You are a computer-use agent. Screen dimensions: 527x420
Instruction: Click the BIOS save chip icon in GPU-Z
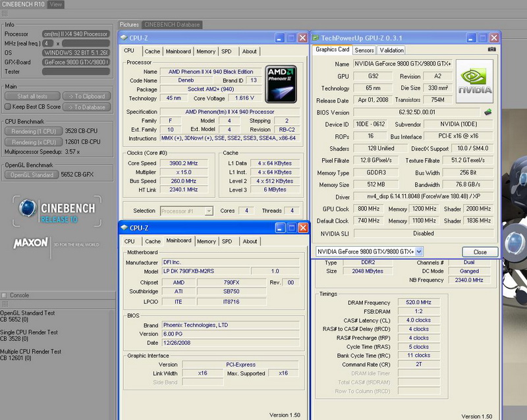[488, 113]
